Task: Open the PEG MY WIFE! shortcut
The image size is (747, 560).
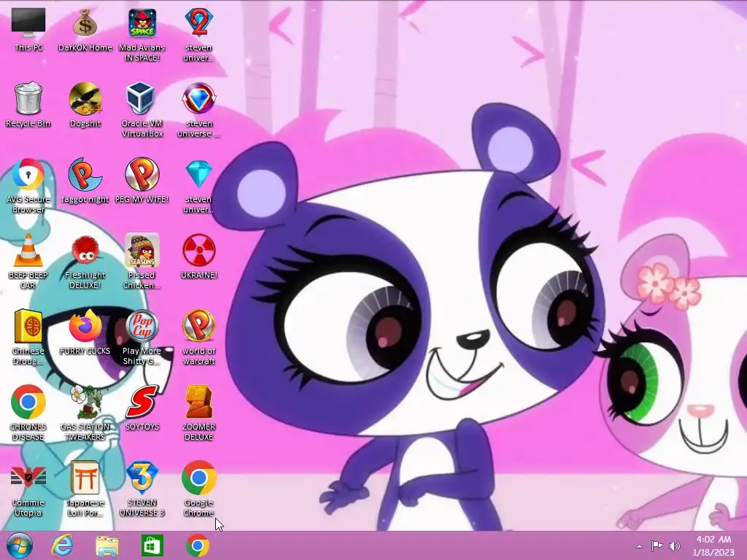Action: tap(142, 181)
